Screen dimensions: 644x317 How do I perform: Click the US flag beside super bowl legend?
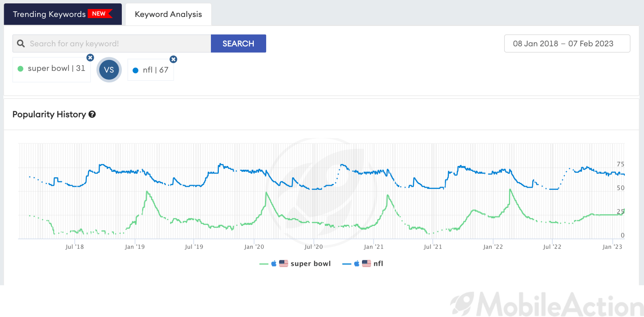coord(284,264)
